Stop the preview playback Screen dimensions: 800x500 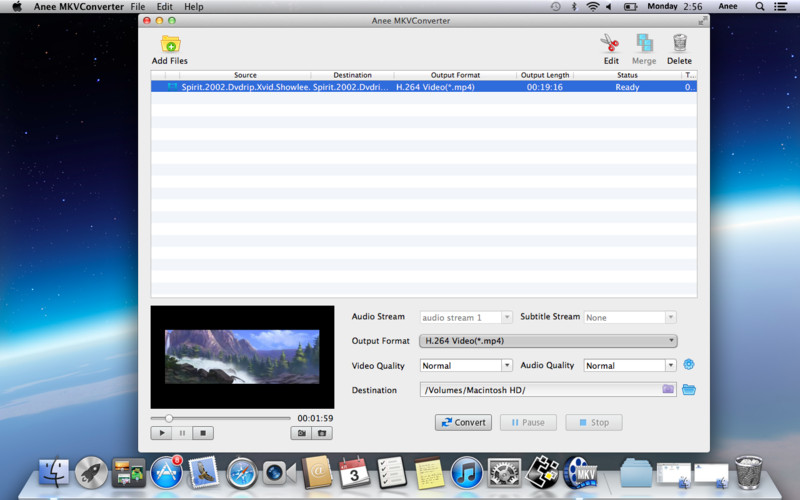pyautogui.click(x=203, y=433)
